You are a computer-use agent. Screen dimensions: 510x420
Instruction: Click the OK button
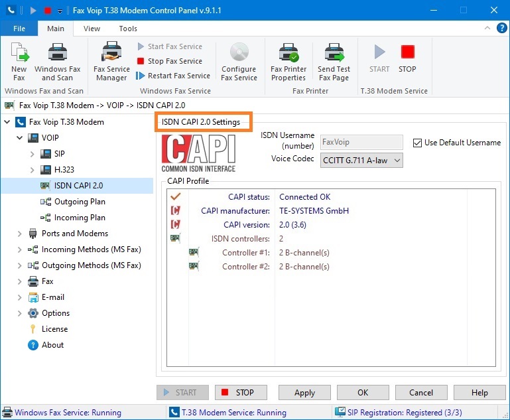(363, 393)
